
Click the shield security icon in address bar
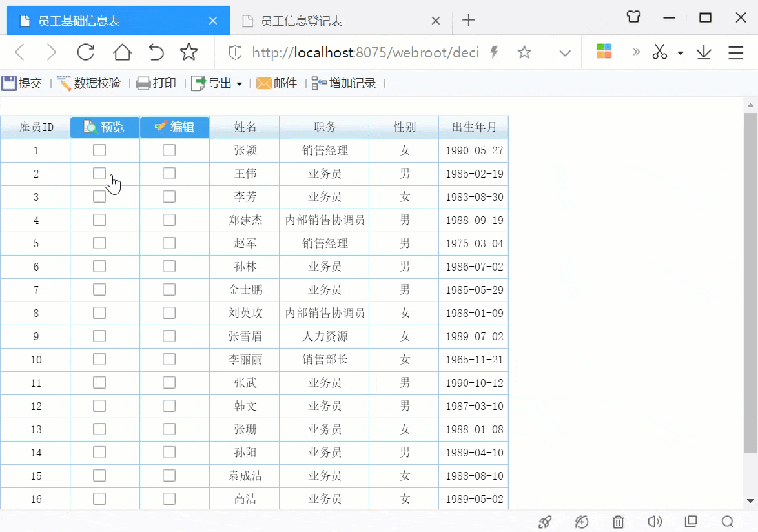pos(236,52)
